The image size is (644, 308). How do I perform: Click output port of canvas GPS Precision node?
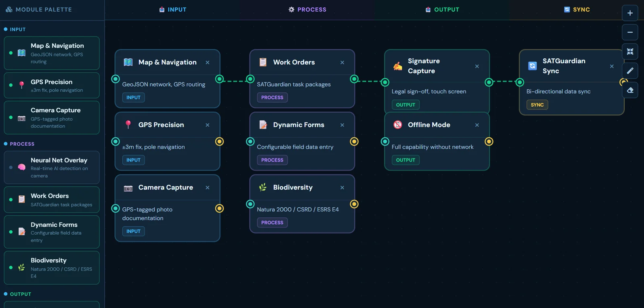[219, 141]
